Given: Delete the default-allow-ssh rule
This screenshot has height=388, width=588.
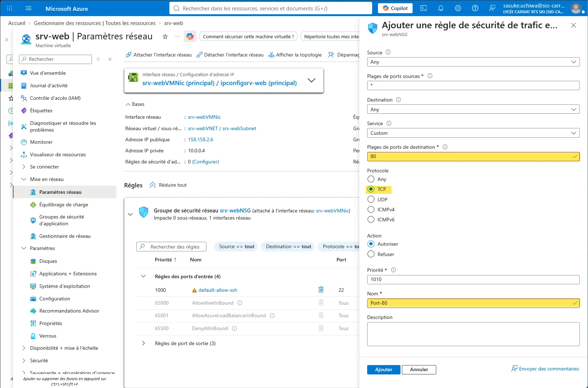Looking at the screenshot, I should [321, 290].
